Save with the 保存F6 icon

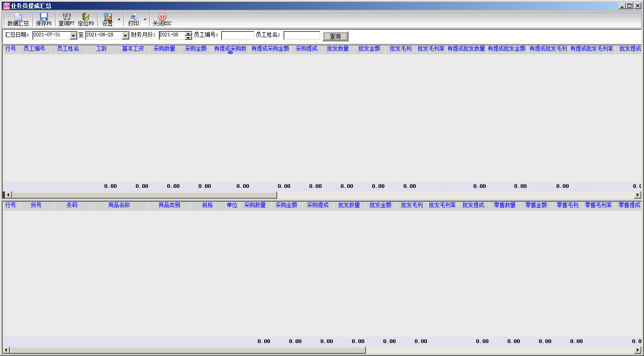coord(44,19)
